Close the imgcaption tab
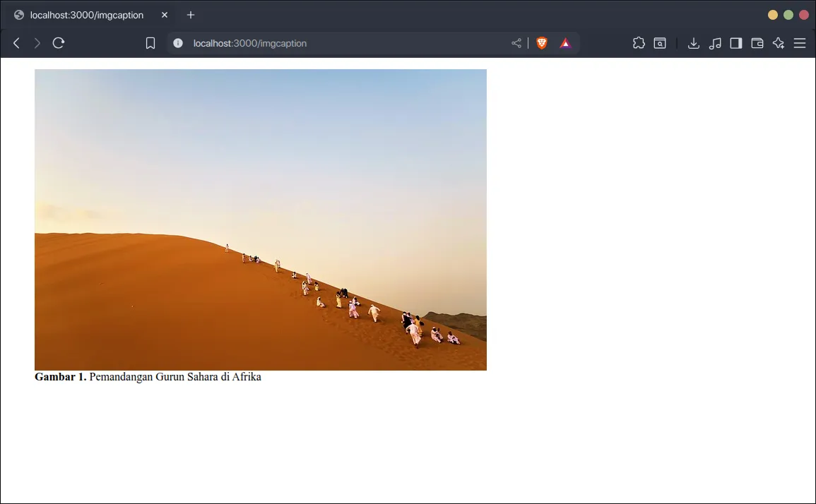This screenshot has height=504, width=816. coord(164,14)
